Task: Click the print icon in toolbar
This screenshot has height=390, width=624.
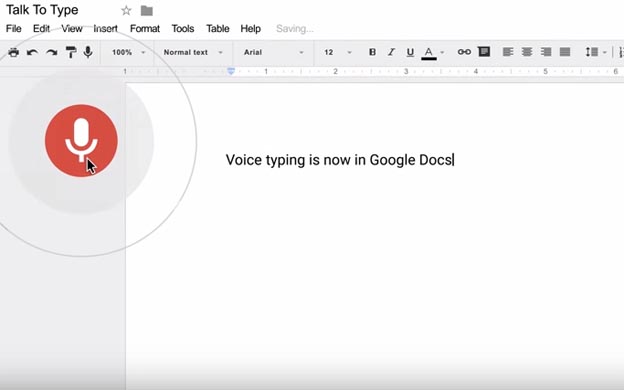Action: (x=14, y=52)
